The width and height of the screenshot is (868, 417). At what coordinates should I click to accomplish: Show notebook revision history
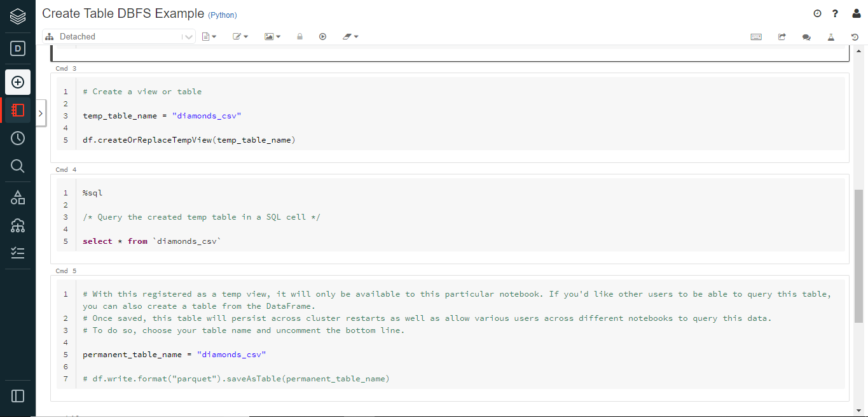point(855,37)
